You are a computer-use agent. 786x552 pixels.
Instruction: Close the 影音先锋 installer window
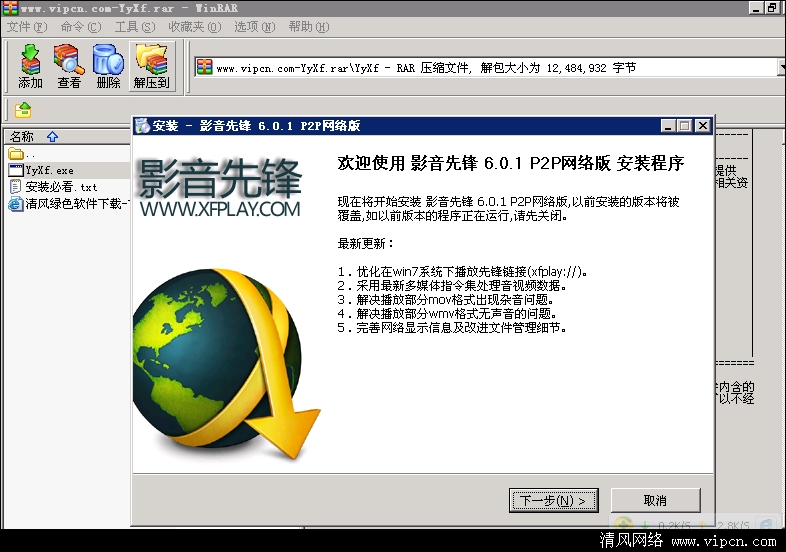703,126
